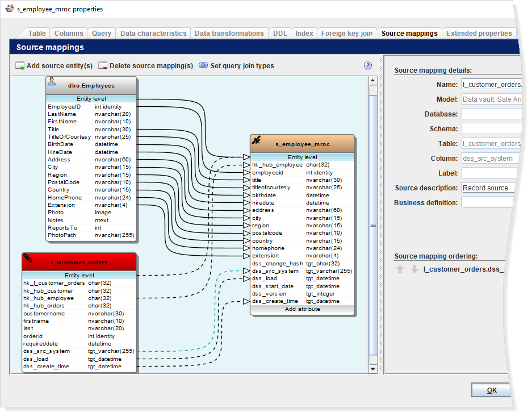Move source mapping up with arrow
Screen dimensions: 532x416
click(400, 269)
